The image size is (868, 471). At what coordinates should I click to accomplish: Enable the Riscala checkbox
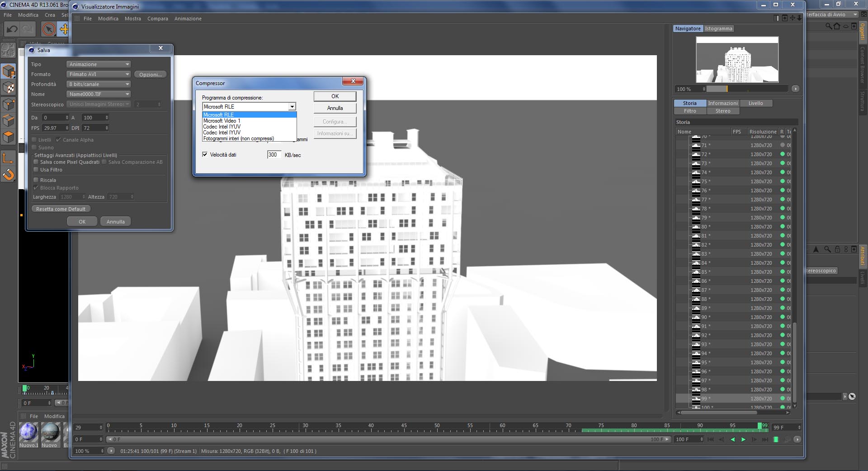[36, 180]
